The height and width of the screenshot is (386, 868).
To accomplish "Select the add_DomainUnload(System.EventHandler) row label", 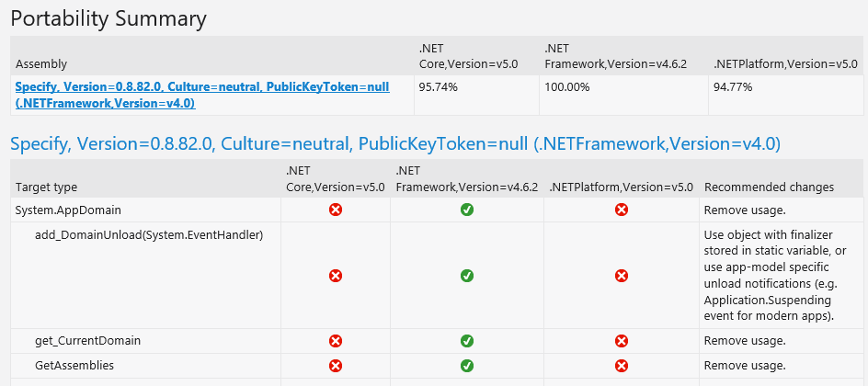I will pyautogui.click(x=149, y=235).
